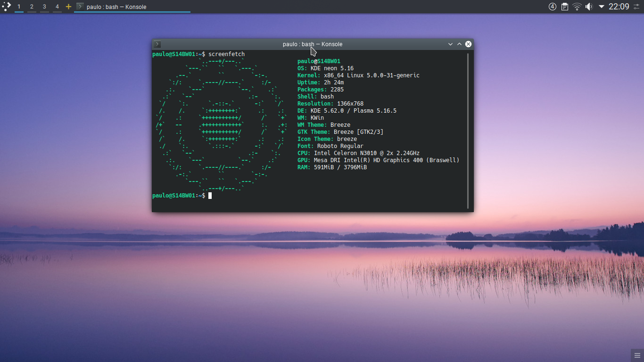Image resolution: width=644 pixels, height=362 pixels.
Task: Open the audio volume tray icon
Action: (589, 7)
